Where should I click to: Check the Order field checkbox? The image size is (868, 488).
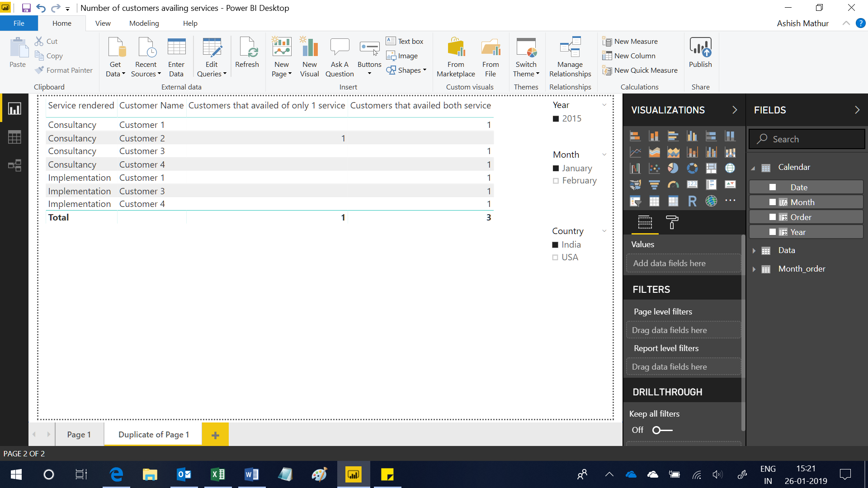pyautogui.click(x=773, y=217)
